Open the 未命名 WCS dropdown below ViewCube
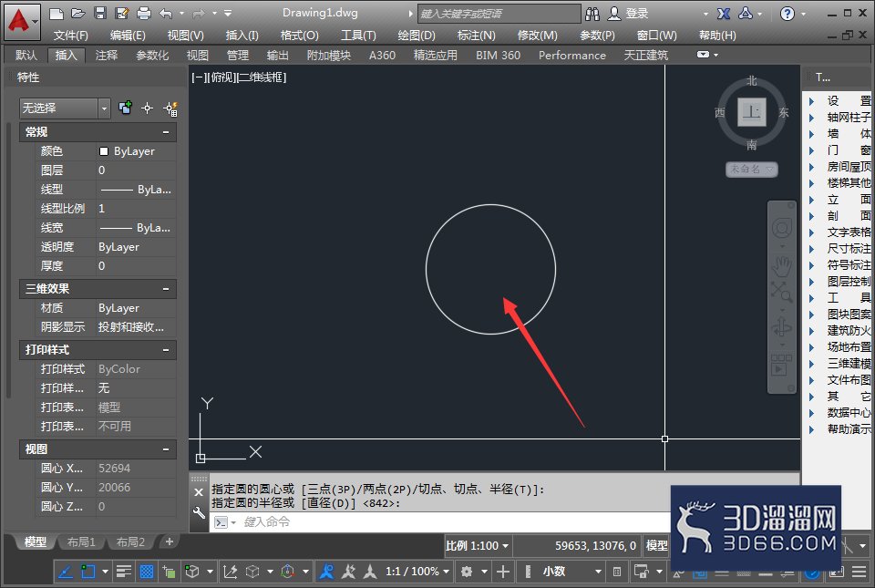 751,169
